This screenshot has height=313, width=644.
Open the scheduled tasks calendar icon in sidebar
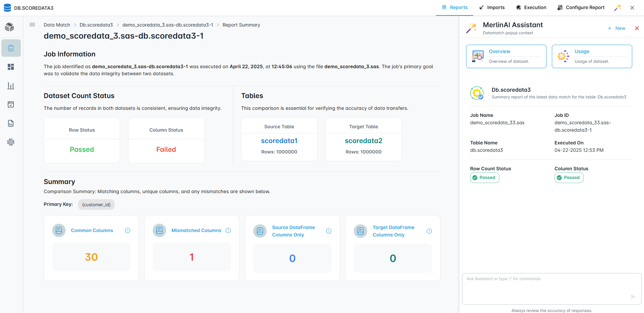pyautogui.click(x=11, y=104)
